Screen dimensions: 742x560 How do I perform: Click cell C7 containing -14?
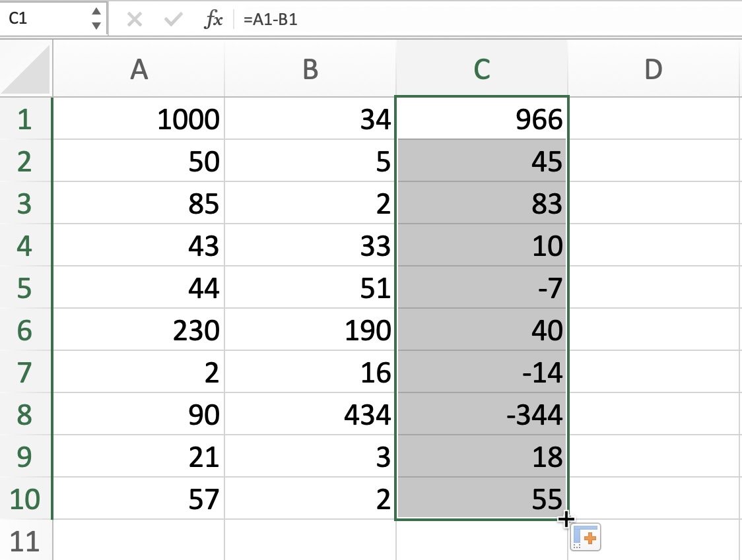point(482,371)
